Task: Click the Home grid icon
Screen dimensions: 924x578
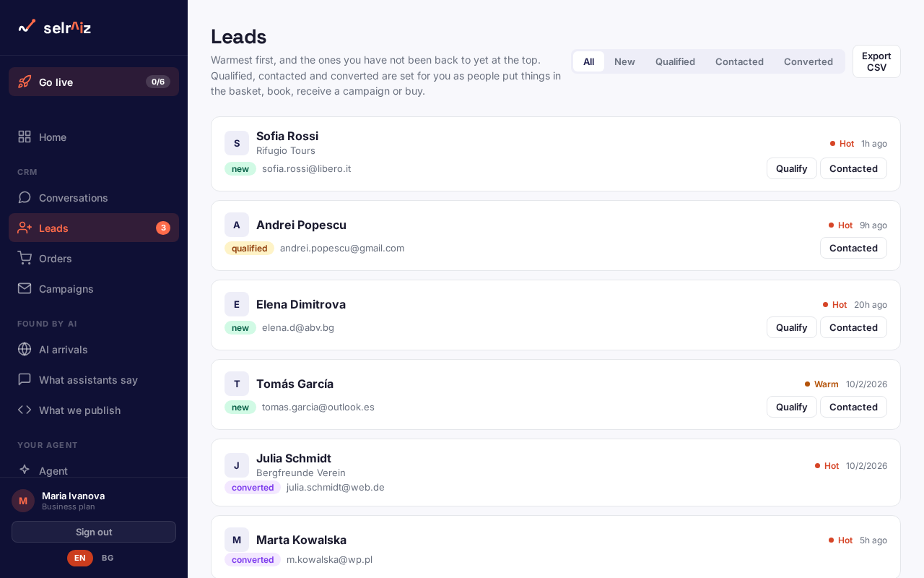Action: [25, 137]
